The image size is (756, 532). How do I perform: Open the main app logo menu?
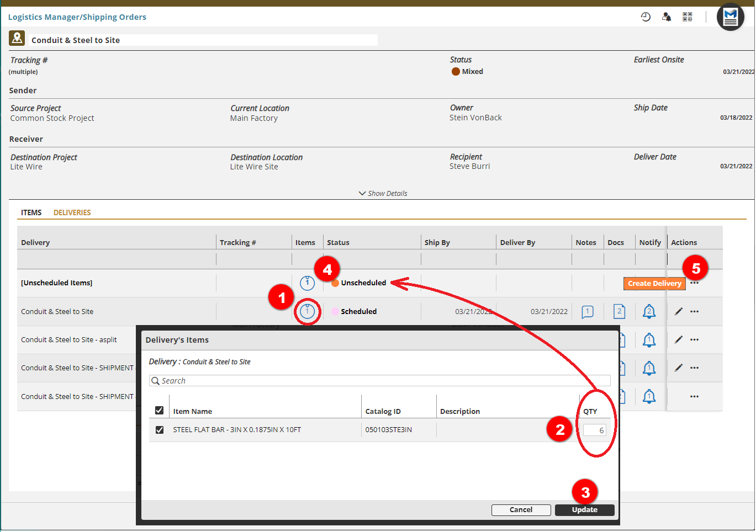click(x=730, y=17)
